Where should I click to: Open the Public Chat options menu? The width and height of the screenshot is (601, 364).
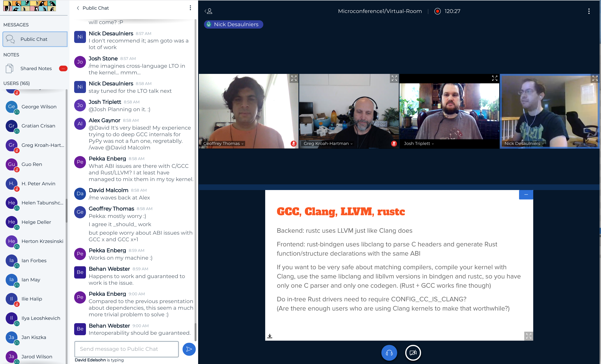pos(190,8)
